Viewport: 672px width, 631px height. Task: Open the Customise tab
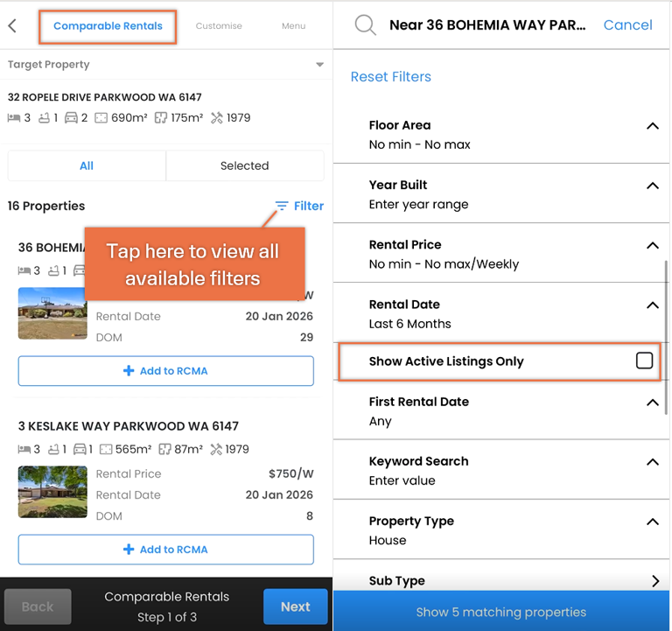pos(219,25)
